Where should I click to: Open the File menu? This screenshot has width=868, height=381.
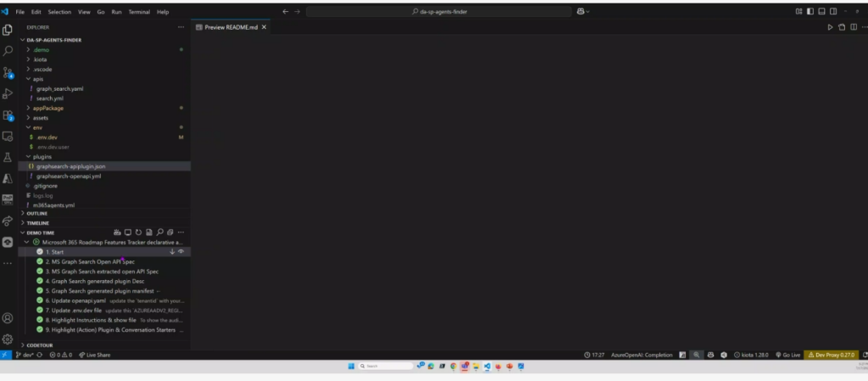(x=20, y=12)
